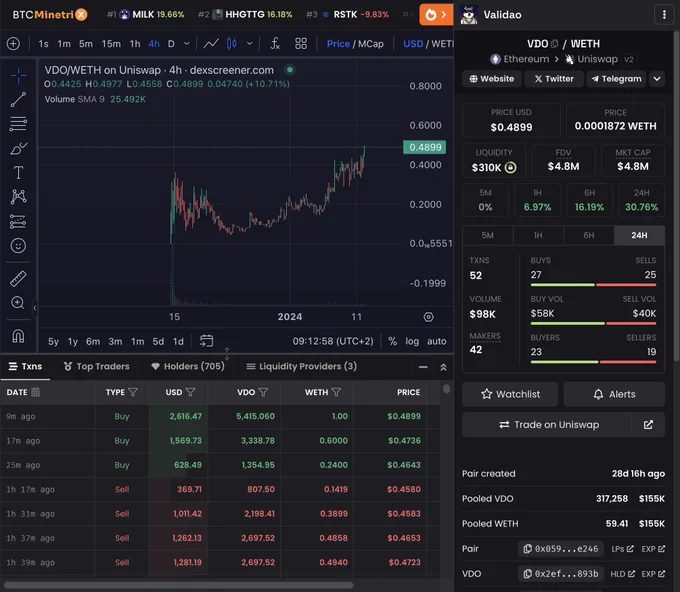Open the Validao three-dot options menu
The width and height of the screenshot is (680, 592).
664,15
